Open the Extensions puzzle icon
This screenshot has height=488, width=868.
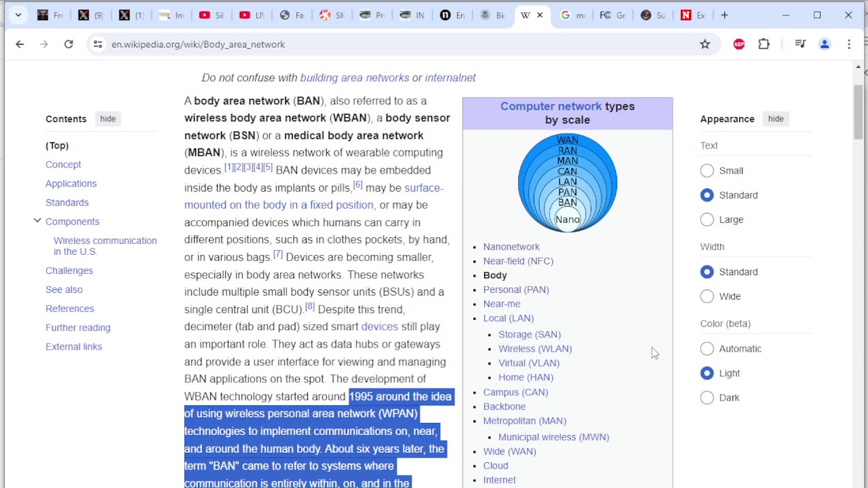pos(764,44)
